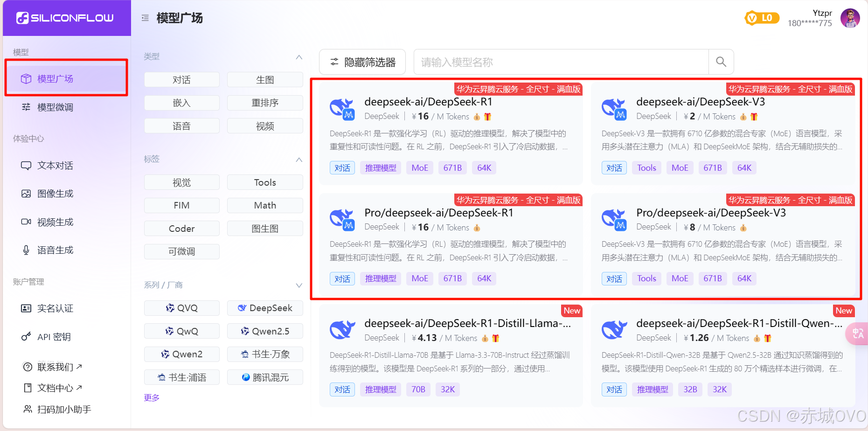The width and height of the screenshot is (868, 431).
Task: Click the 图像生成 picture icon
Action: pos(26,194)
